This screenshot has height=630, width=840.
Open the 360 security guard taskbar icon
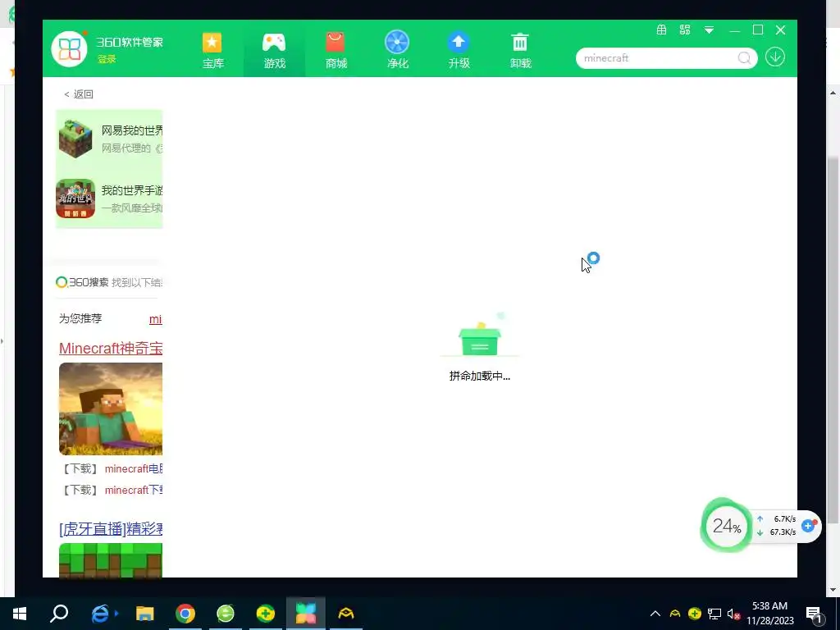coord(266,614)
